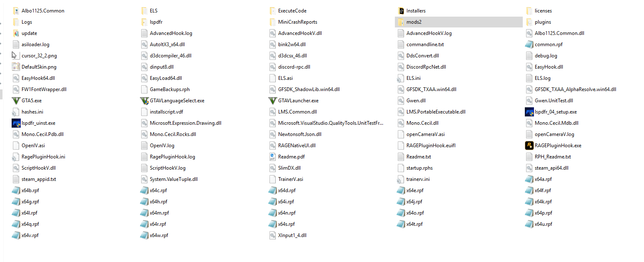Select the GTA5.exe application icon
The height and width of the screenshot is (262, 644).
pyautogui.click(x=16, y=101)
